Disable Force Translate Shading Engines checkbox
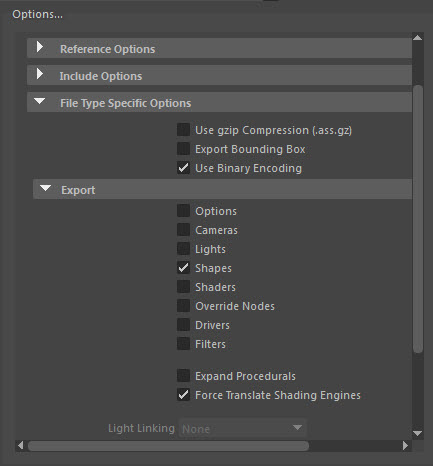 (183, 395)
